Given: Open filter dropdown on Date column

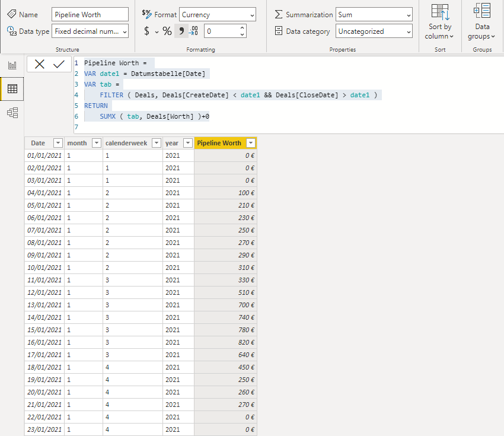Looking at the screenshot, I should [58, 143].
